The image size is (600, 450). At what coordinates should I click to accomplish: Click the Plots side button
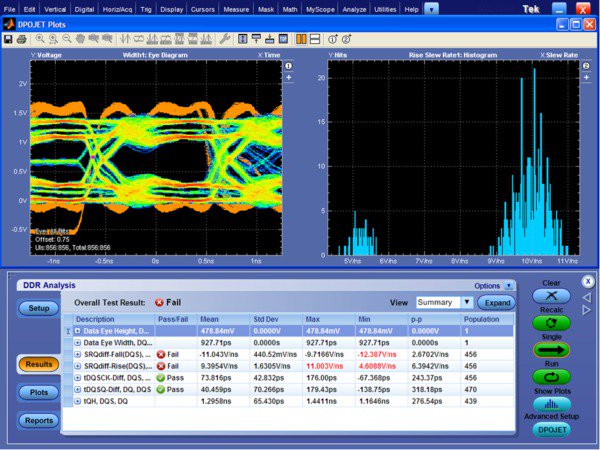pyautogui.click(x=39, y=392)
